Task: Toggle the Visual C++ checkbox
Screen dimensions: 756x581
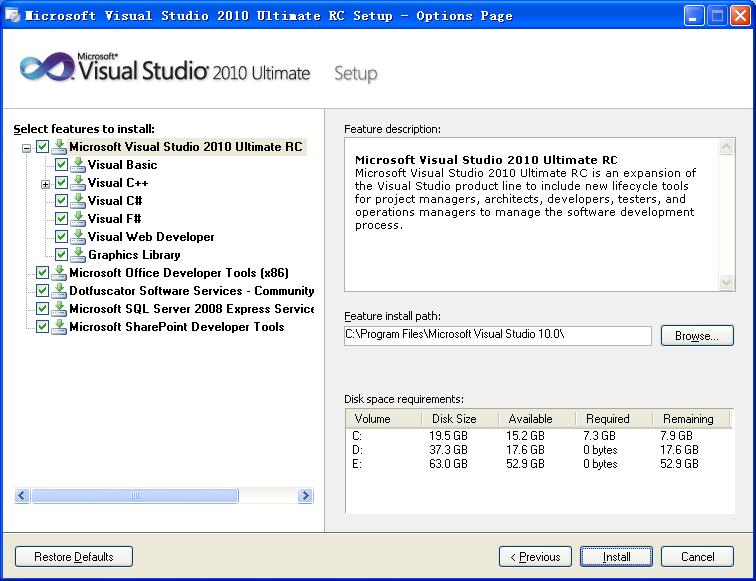Action: tap(61, 183)
